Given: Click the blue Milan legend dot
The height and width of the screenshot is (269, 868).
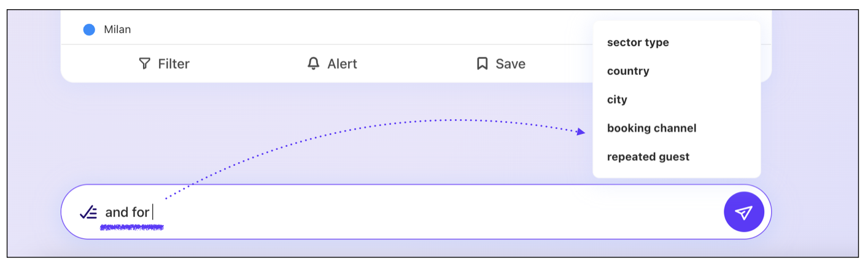Looking at the screenshot, I should [89, 29].
